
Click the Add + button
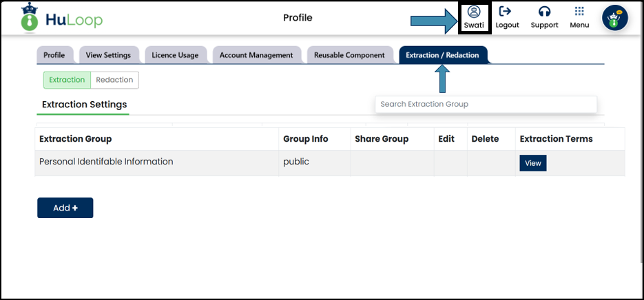point(65,208)
